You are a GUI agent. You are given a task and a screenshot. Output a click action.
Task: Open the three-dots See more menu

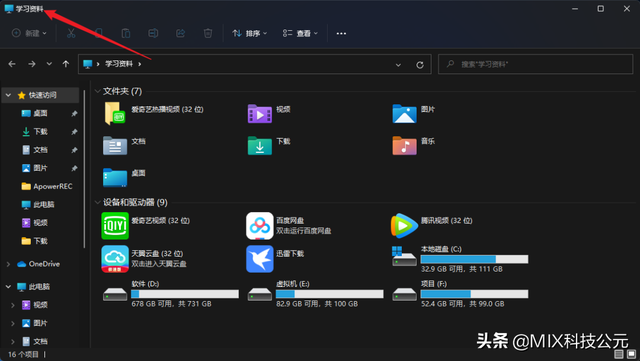341,33
